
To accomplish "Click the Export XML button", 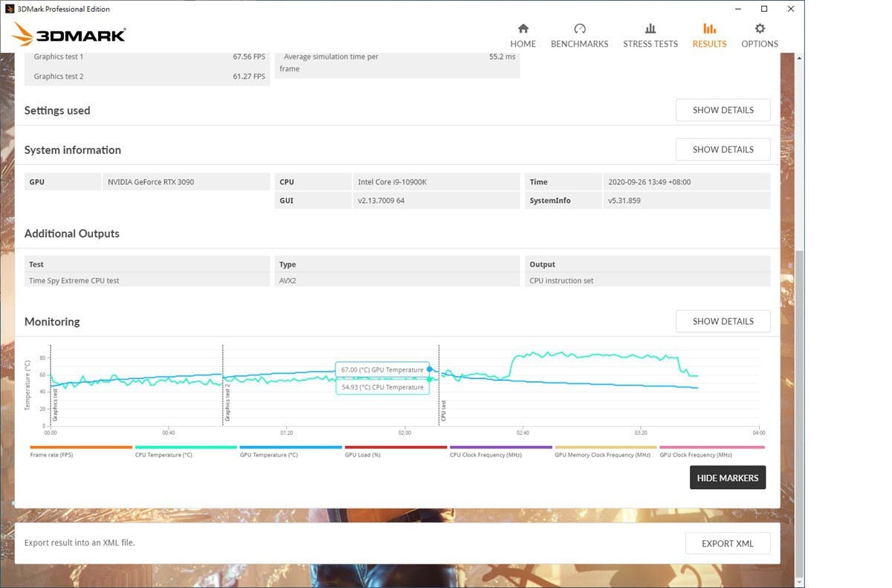I will 728,543.
